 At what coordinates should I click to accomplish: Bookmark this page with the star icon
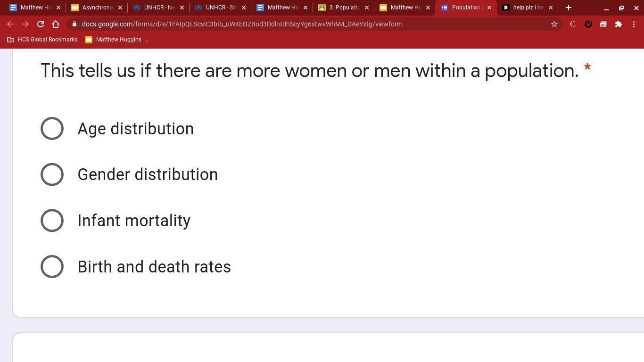[554, 24]
